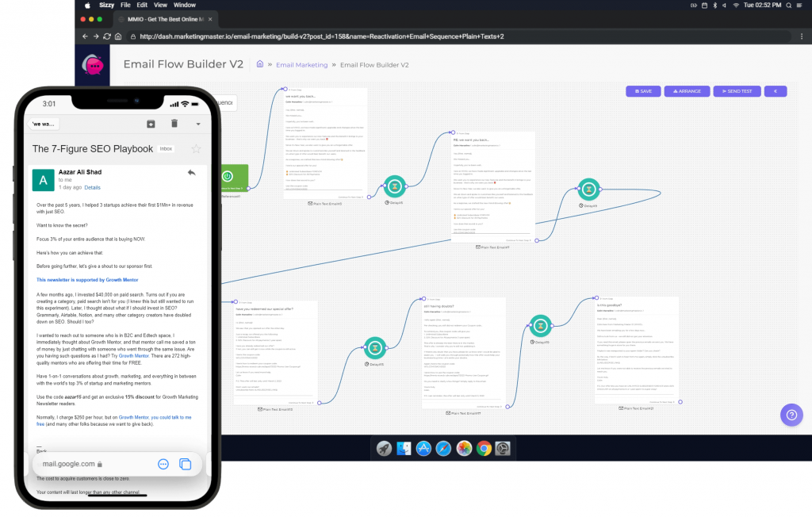Close the MMIO browser tab

210,19
